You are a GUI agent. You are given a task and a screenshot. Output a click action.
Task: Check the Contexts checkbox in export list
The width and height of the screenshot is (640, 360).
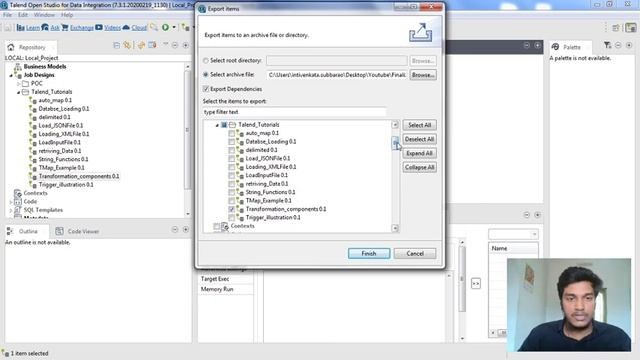(x=216, y=226)
